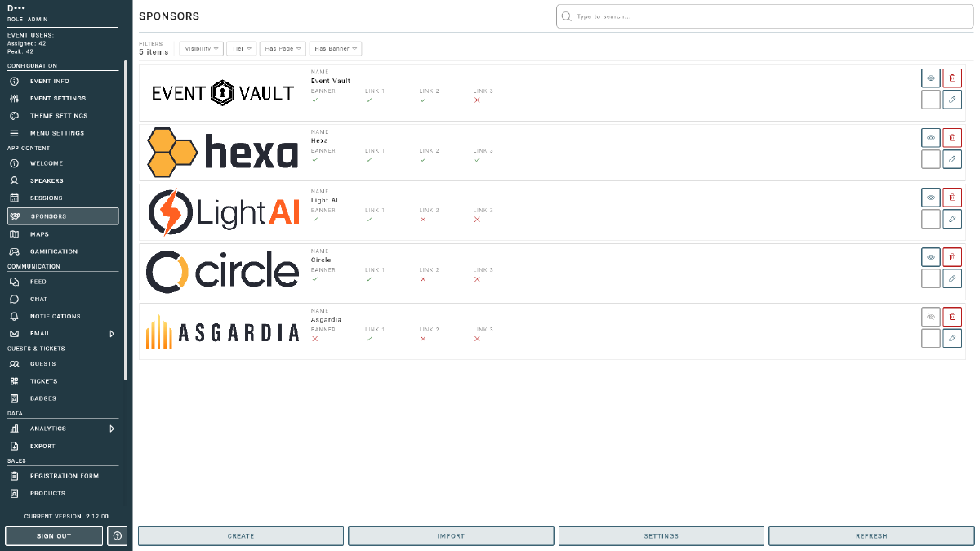Refresh the sponsors list
980x551 pixels.
click(x=871, y=536)
